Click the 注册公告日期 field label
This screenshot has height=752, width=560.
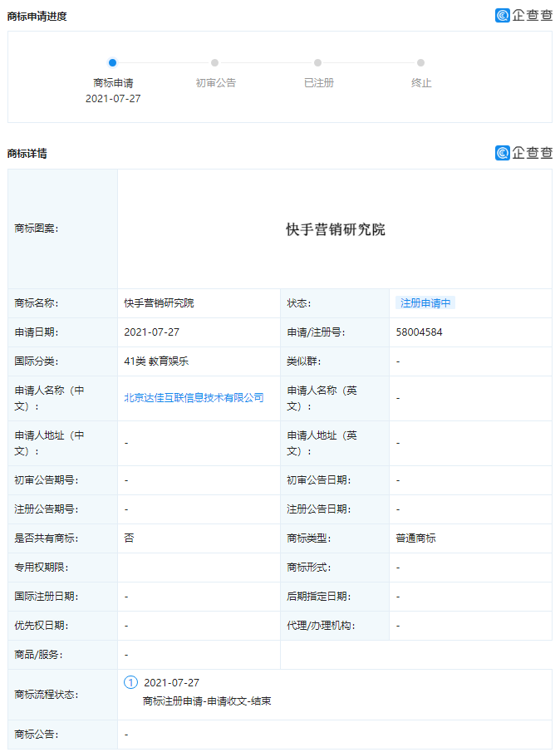pyautogui.click(x=319, y=509)
